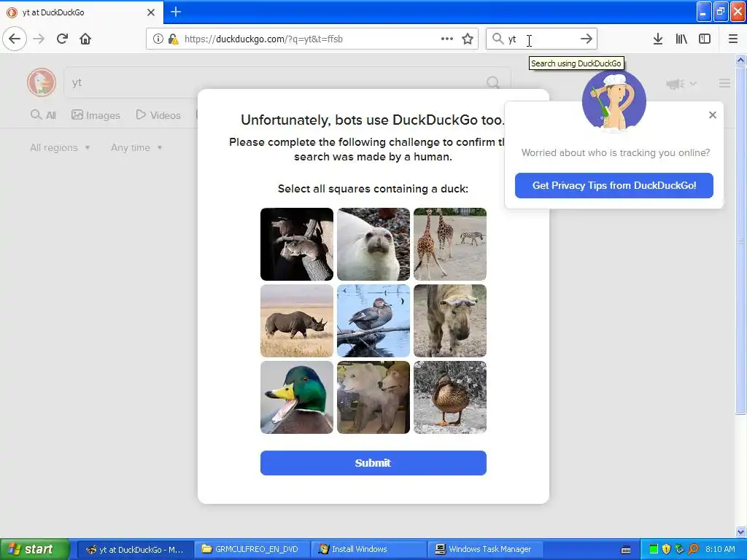Open a new tab

tap(175, 12)
